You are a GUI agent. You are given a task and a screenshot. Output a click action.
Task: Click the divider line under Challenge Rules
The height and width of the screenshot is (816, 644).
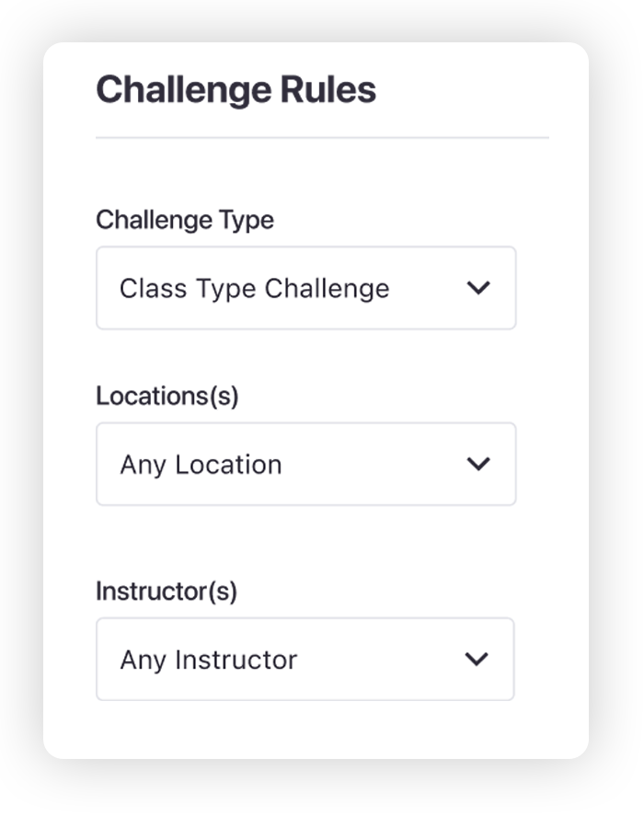pos(322,138)
